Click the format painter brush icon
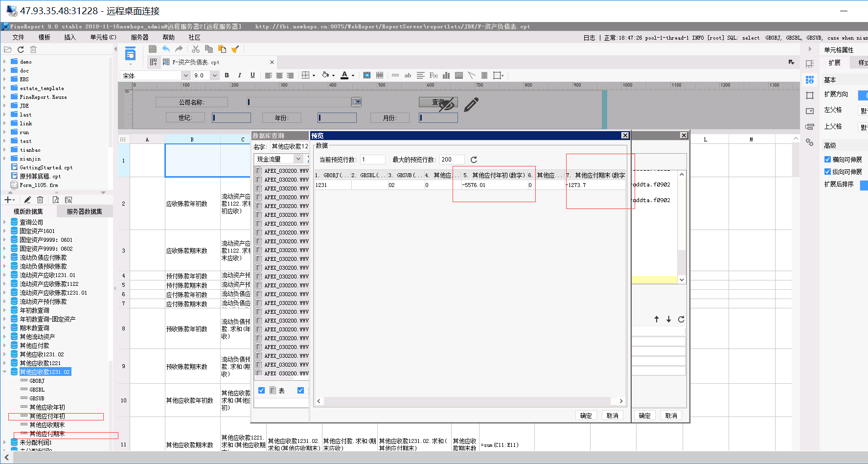 click(235, 49)
